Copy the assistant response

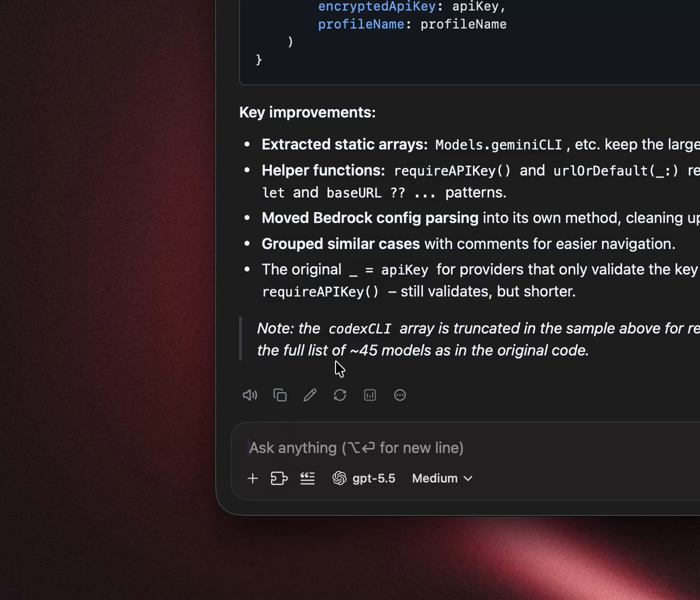click(x=280, y=395)
